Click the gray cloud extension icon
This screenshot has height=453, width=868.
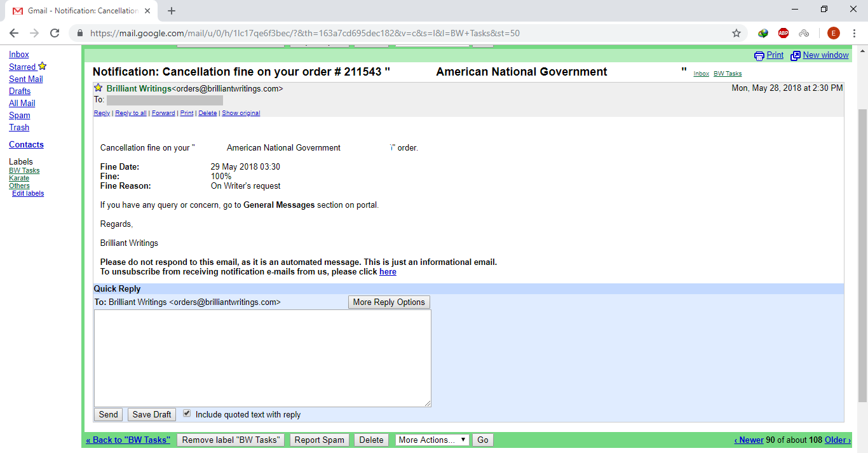(804, 33)
